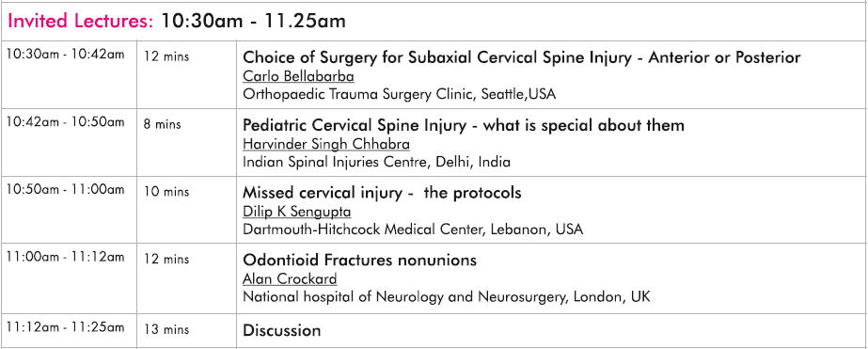
Task: Click the Indian Spinal Injuries Centre affiliation
Action: [x=376, y=163]
